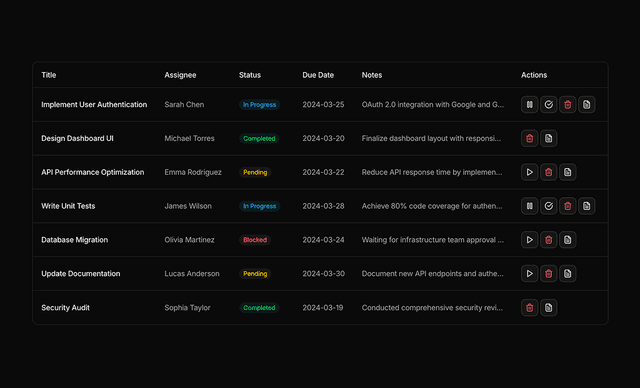This screenshot has width=640, height=388.
Task: Click the Actions column header
Action: coord(534,75)
